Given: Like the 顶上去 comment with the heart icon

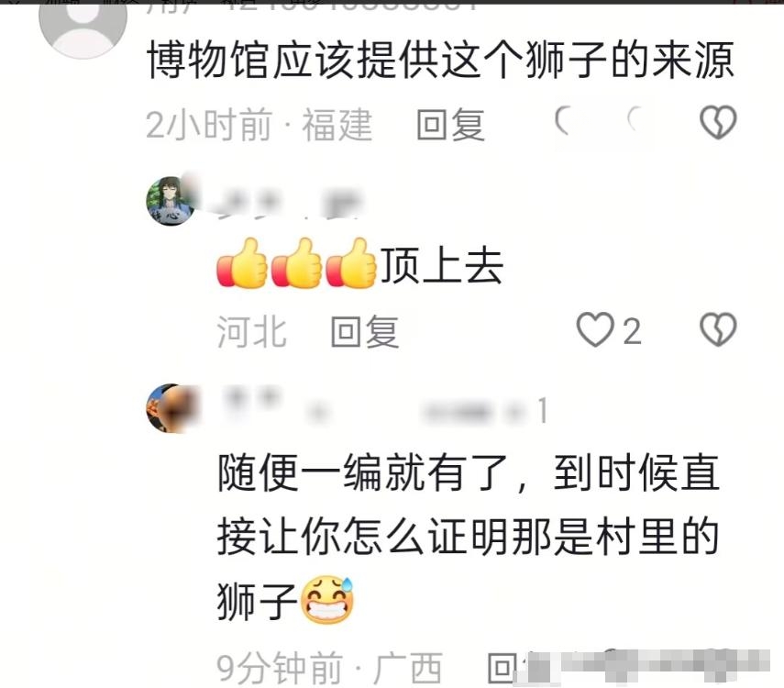Looking at the screenshot, I should (x=595, y=329).
